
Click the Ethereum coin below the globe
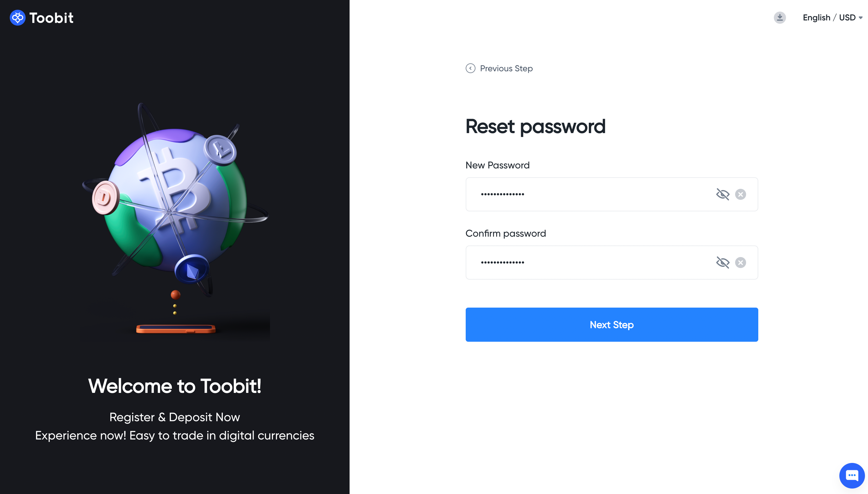pyautogui.click(x=192, y=269)
